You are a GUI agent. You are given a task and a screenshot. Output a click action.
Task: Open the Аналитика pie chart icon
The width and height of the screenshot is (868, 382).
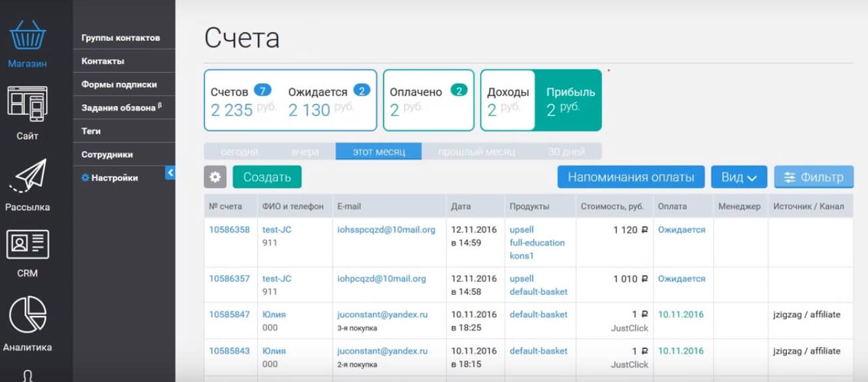[27, 315]
